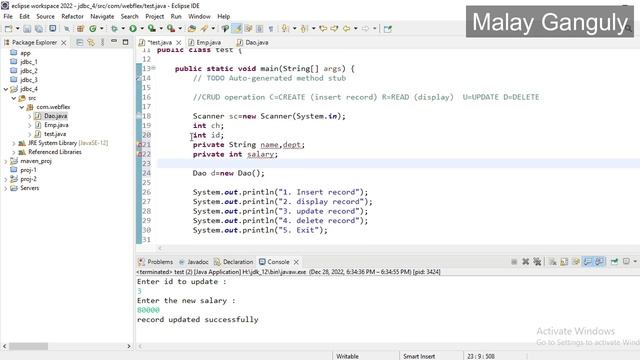This screenshot has width=640, height=360.
Task: Open the File menu
Action: (x=8, y=16)
